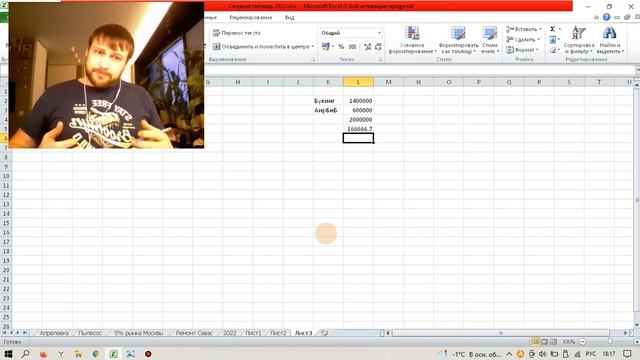Click the Wrap Text (Перенос текста) button
The width and height of the screenshot is (640, 360).
(x=237, y=33)
